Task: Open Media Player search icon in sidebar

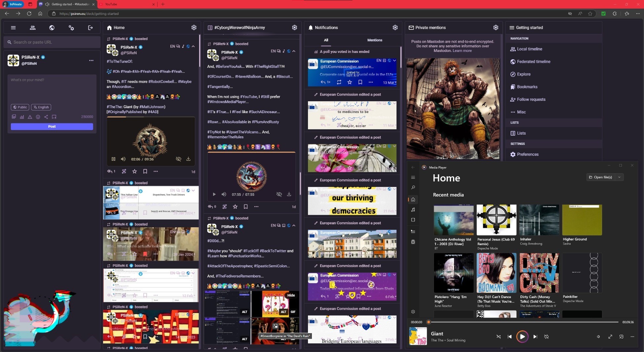Action: pyautogui.click(x=413, y=188)
